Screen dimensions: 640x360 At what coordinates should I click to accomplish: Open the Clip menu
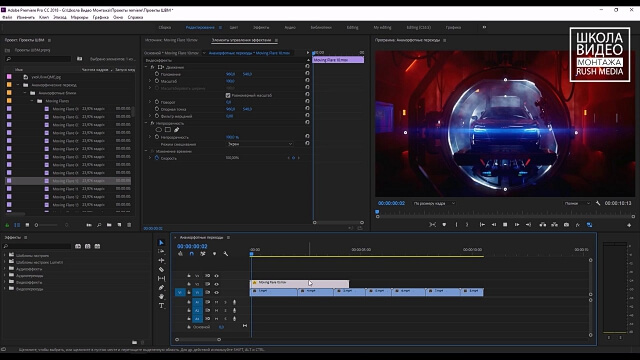tap(44, 17)
